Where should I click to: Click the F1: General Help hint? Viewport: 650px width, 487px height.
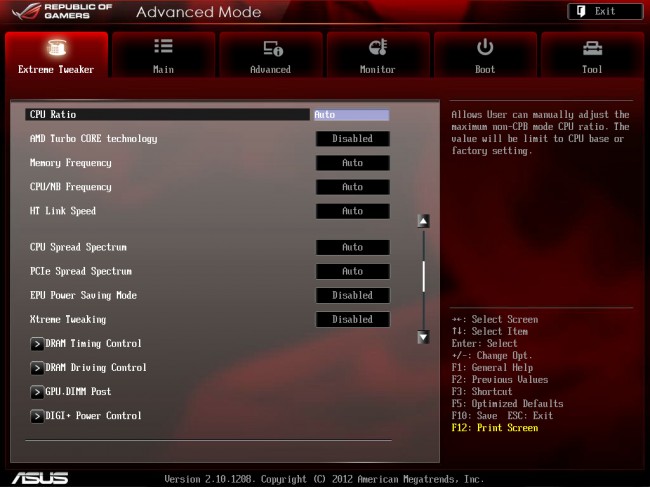[492, 368]
